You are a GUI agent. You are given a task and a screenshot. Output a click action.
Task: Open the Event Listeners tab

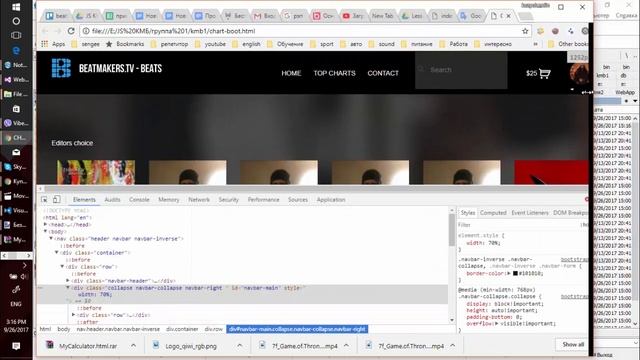(x=530, y=213)
